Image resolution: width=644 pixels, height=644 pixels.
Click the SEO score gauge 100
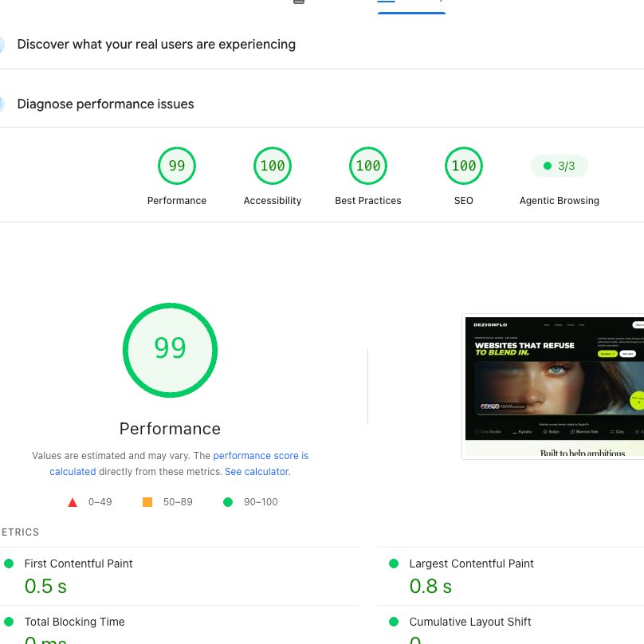click(464, 166)
